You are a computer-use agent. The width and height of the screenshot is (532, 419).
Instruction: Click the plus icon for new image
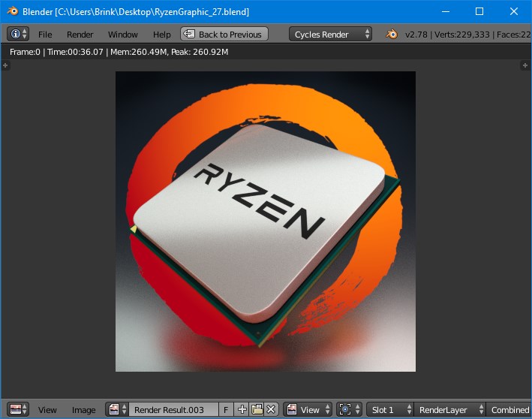coord(242,409)
